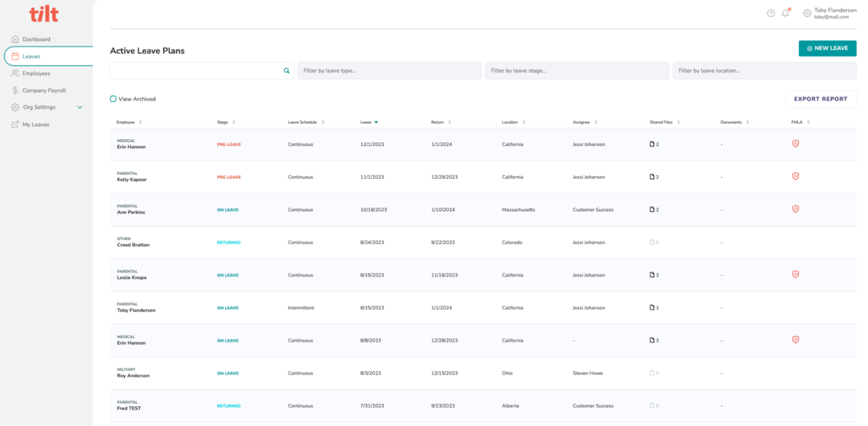
Task: Open the Dashboard via its home icon
Action: [x=14, y=38]
